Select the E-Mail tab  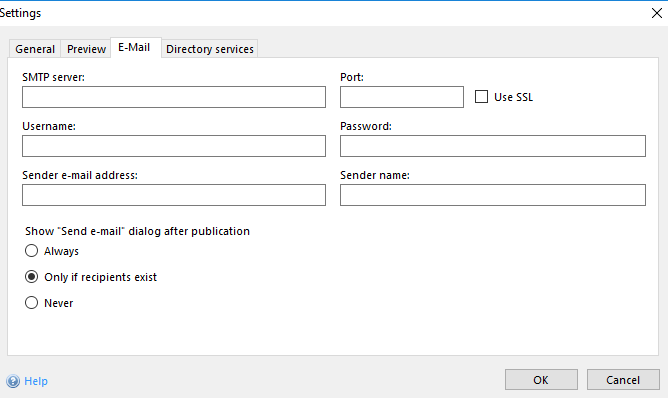(x=136, y=47)
